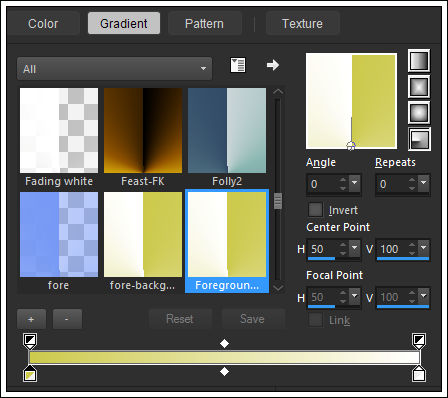Click the plus button to add gradient
The image size is (448, 398).
[x=31, y=319]
